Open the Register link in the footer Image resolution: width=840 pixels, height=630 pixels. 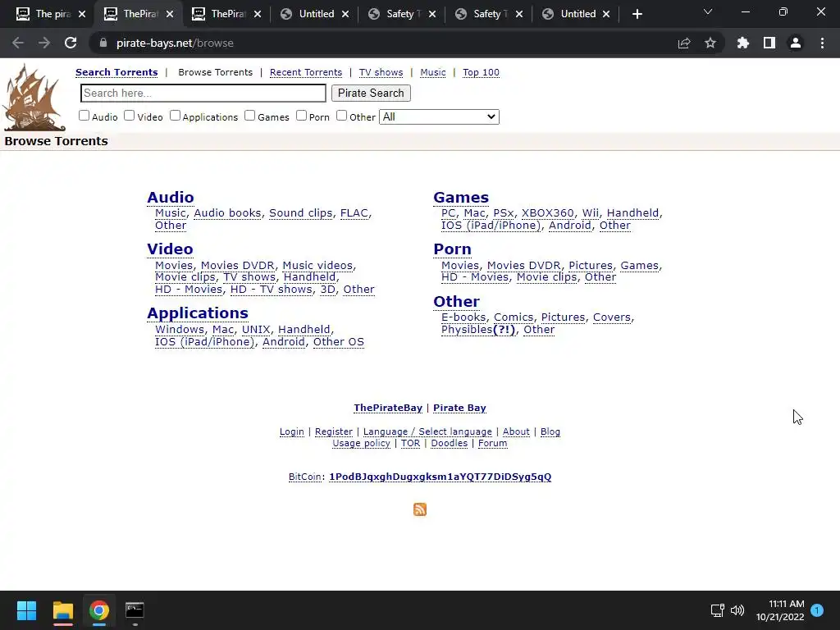click(x=334, y=431)
